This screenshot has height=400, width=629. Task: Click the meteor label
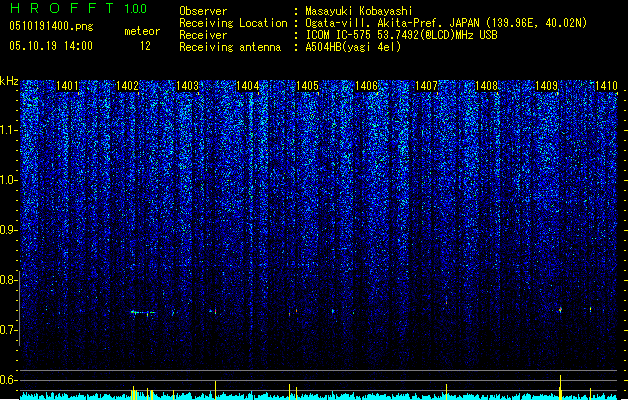[x=142, y=31]
